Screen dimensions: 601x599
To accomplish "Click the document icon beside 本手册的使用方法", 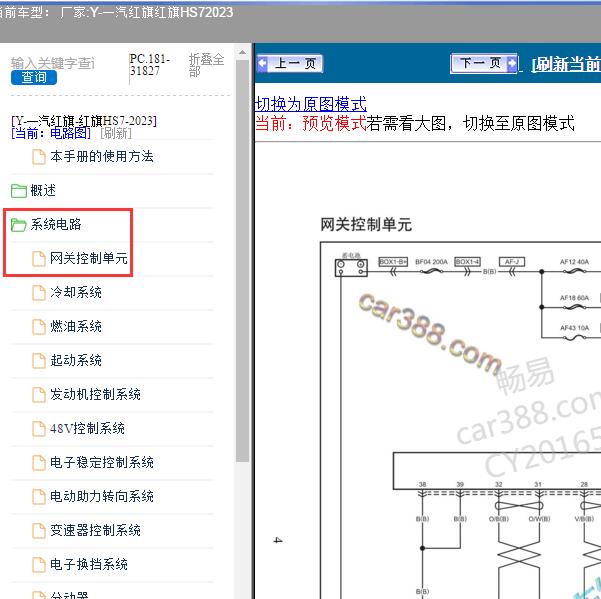I will 38,157.
